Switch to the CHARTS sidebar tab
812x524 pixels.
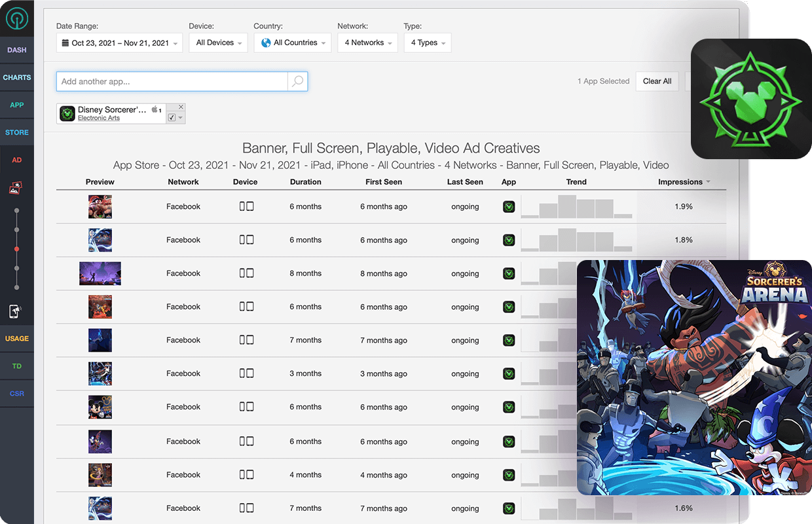click(16, 77)
